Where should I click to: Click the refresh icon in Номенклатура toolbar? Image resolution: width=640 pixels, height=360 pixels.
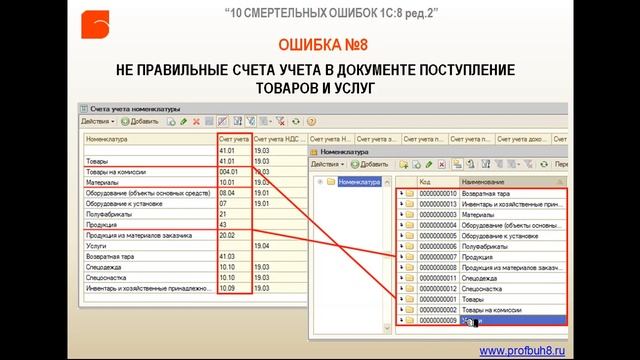pos(544,164)
